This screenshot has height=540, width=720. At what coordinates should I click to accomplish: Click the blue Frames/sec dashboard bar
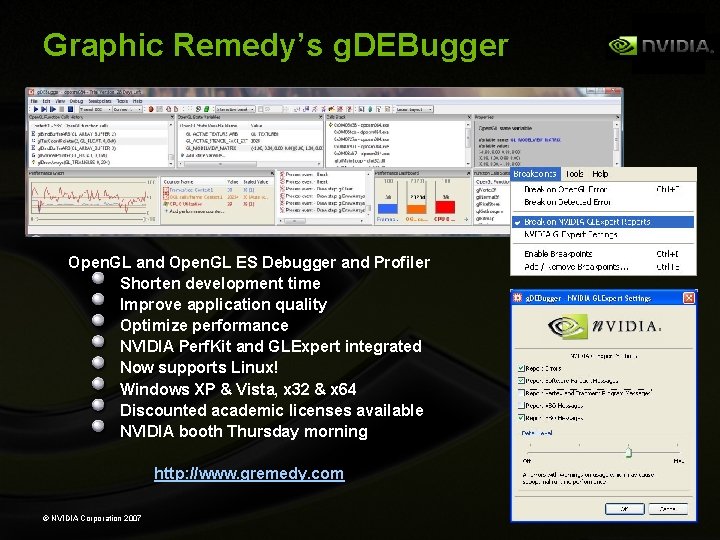[388, 208]
